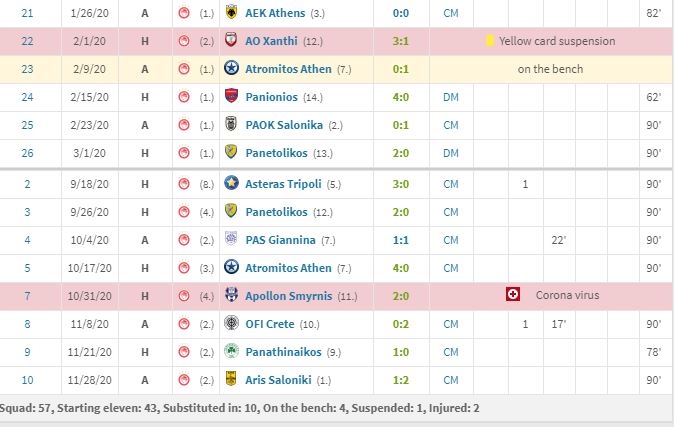Open the 3:1 result against AO Xanthi
The width and height of the screenshot is (674, 427).
click(x=401, y=41)
